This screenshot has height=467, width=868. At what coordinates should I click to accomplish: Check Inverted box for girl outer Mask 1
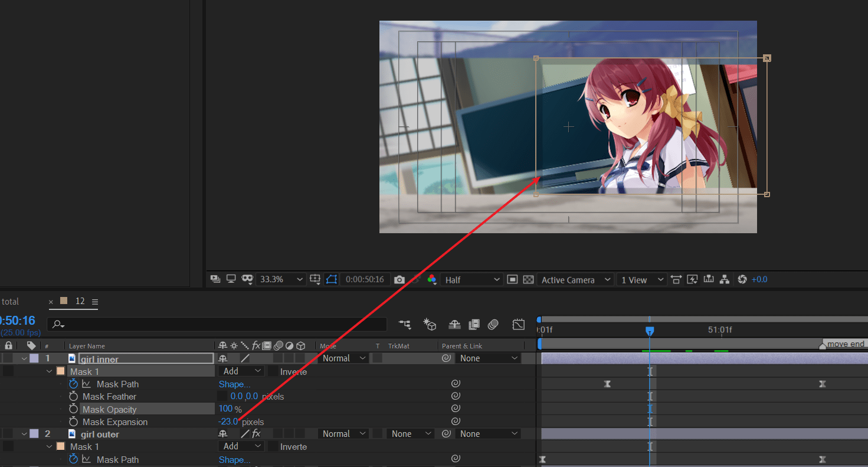(273, 446)
